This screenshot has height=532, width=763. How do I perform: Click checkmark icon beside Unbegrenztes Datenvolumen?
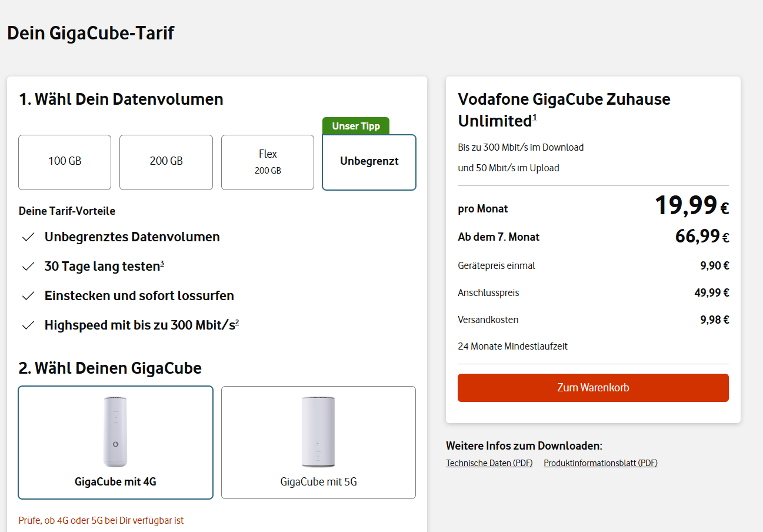(28, 237)
